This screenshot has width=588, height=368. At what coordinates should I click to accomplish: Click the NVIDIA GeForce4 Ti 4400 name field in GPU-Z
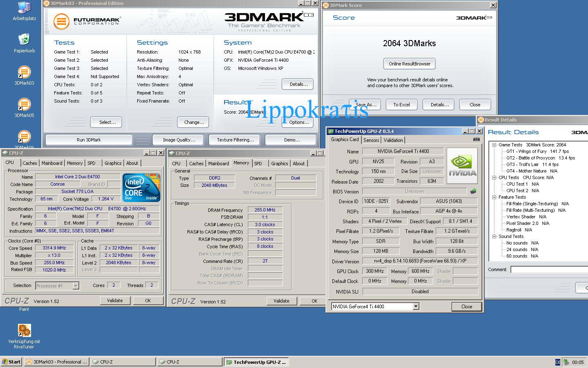(403, 151)
